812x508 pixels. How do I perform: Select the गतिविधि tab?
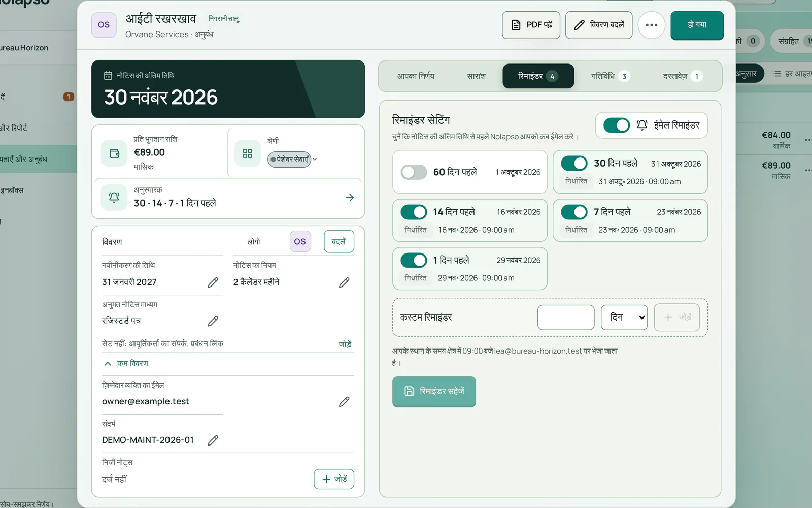pos(610,76)
